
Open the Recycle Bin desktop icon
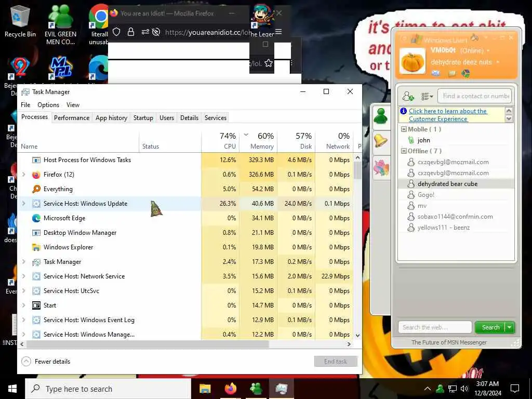[x=20, y=21]
